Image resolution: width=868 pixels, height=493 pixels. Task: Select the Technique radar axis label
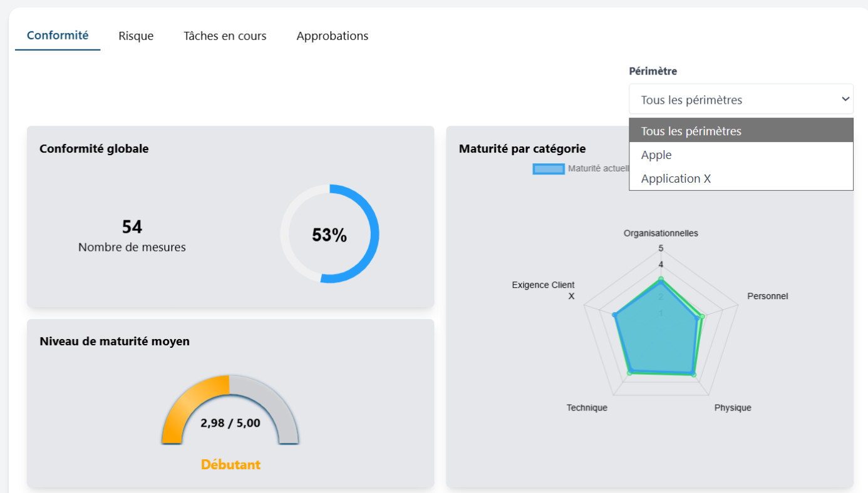pos(587,408)
